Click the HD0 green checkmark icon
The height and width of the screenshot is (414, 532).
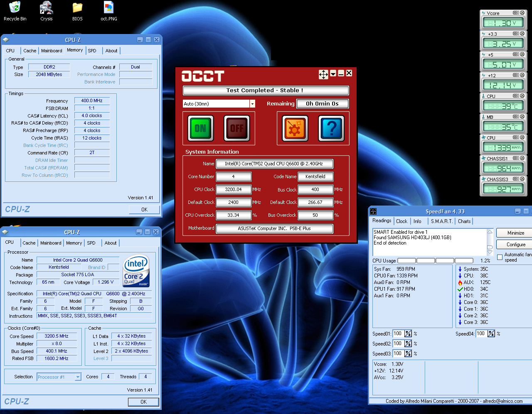coord(460,289)
